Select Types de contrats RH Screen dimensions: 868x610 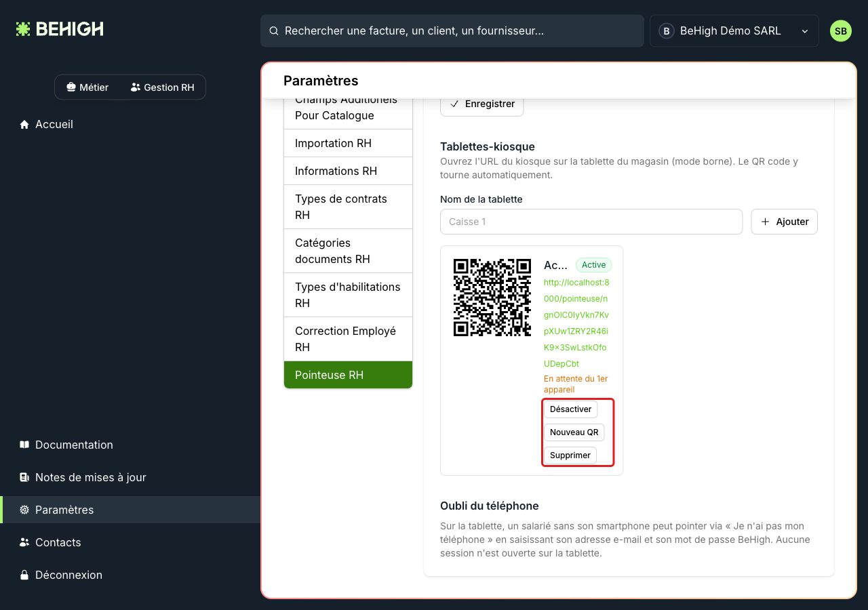[348, 207]
